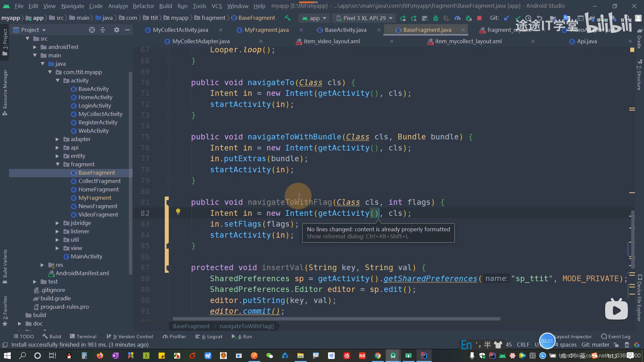Open the Pixel 3 XL API 29 device dropdown

click(x=364, y=18)
